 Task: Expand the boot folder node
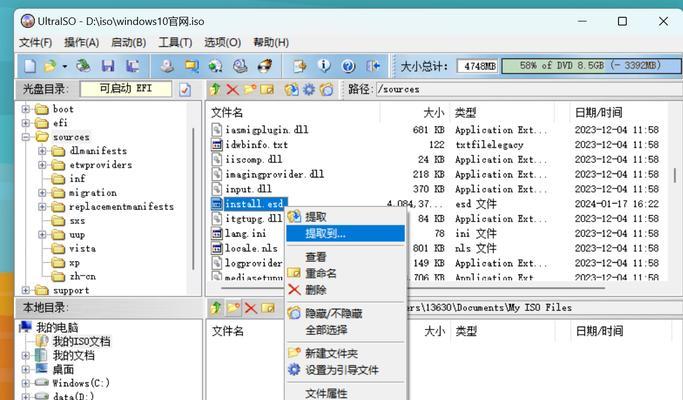(26, 109)
